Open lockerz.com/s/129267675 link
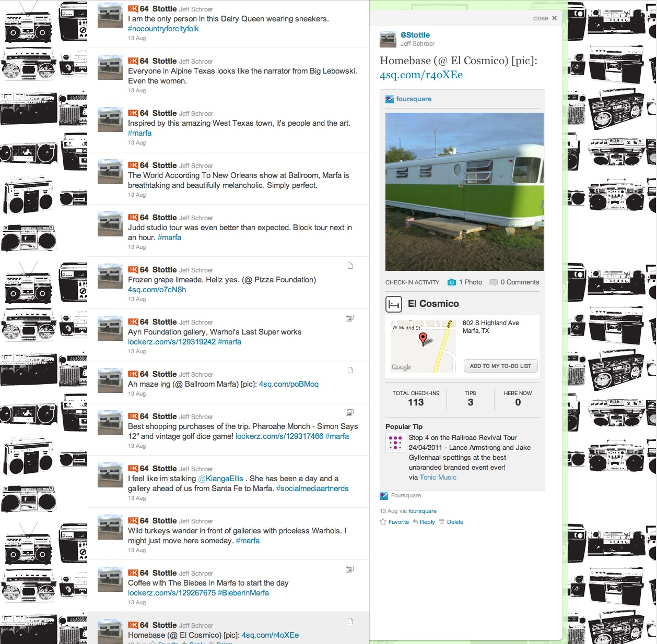 point(172,593)
